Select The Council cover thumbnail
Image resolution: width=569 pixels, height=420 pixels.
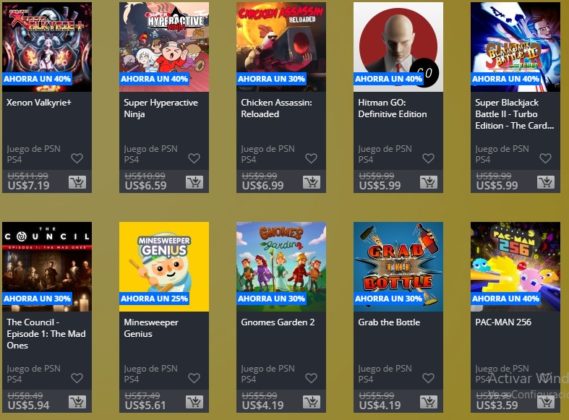click(47, 267)
